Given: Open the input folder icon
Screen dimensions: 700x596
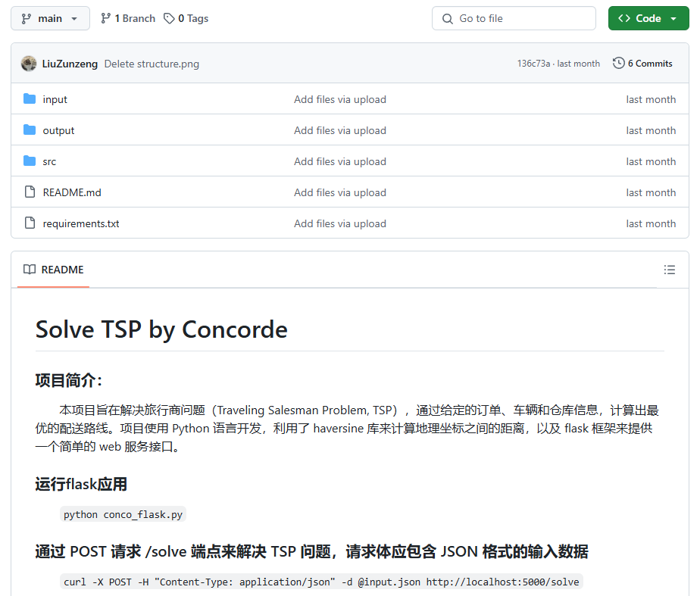Looking at the screenshot, I should pyautogui.click(x=30, y=98).
